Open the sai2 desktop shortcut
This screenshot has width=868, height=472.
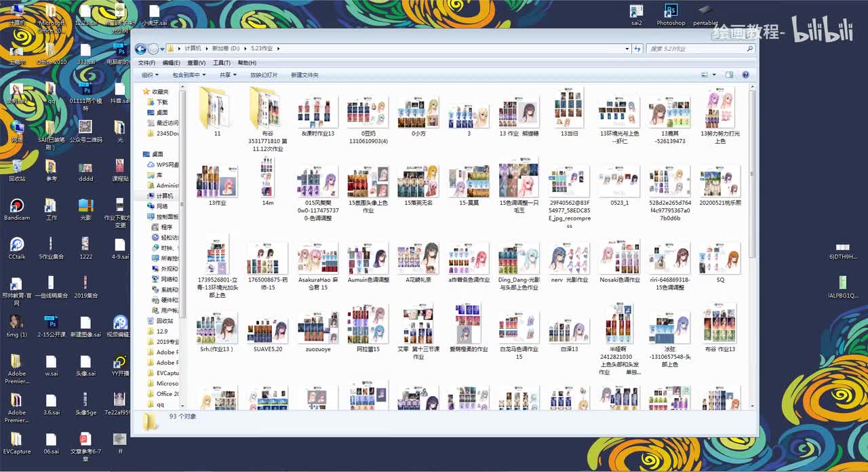point(636,16)
